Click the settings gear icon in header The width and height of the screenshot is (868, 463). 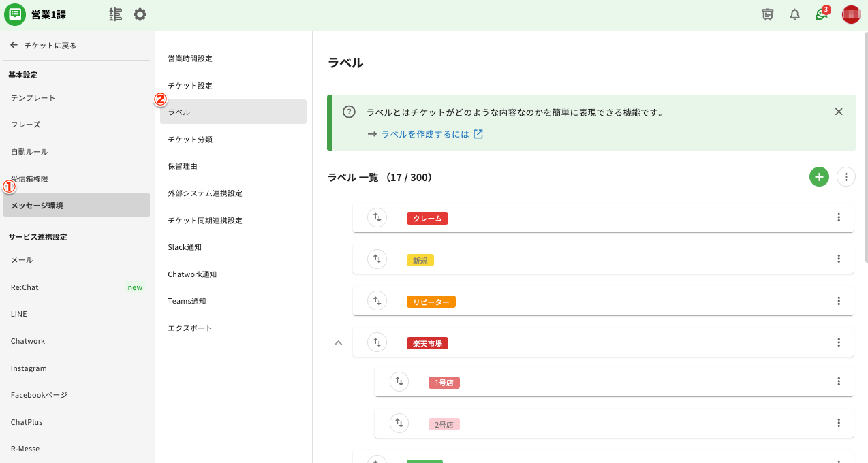point(140,14)
